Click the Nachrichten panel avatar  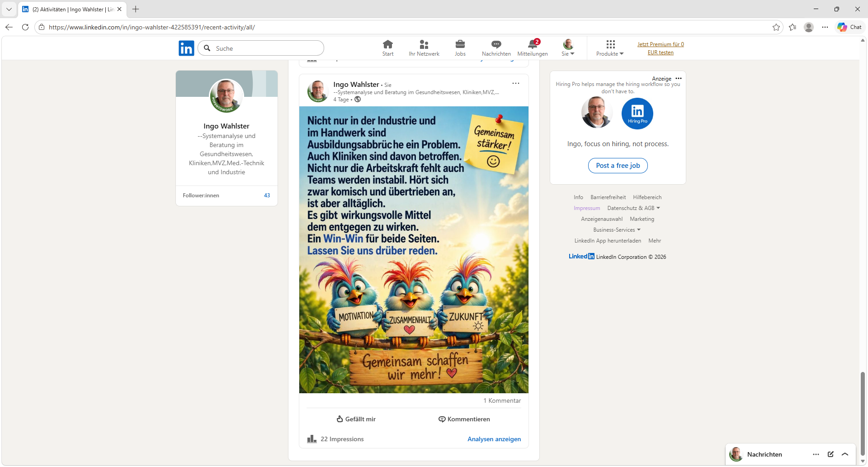coord(736,454)
